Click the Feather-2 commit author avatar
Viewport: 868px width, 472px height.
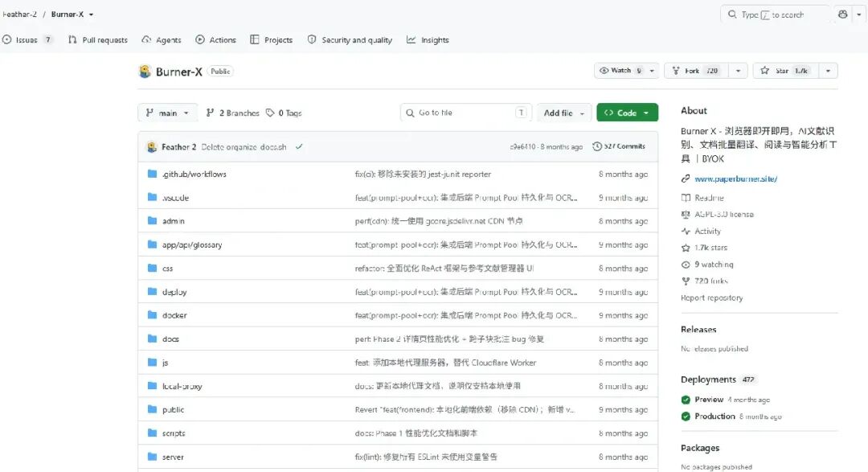[x=152, y=147]
